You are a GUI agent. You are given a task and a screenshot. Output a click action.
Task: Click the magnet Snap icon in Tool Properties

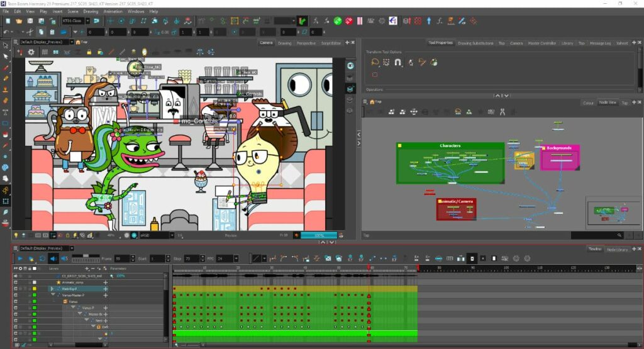pyautogui.click(x=397, y=62)
